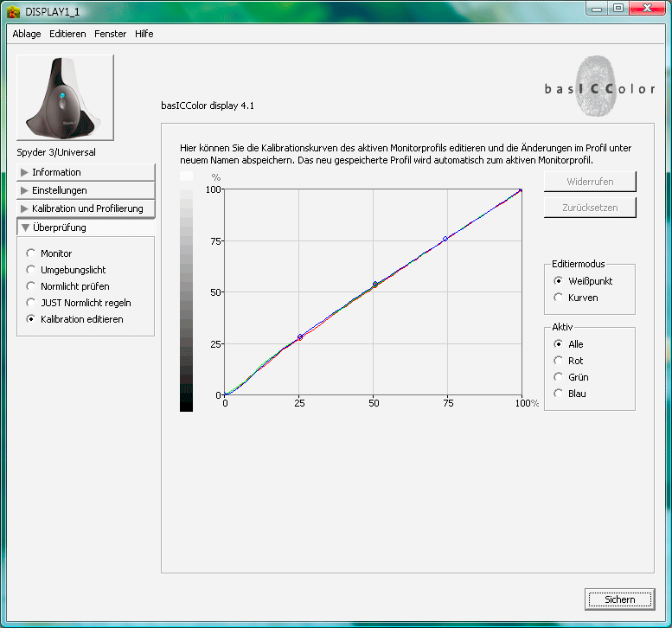The height and width of the screenshot is (628, 672).
Task: Switch edit mode to Kurven
Action: 559,298
